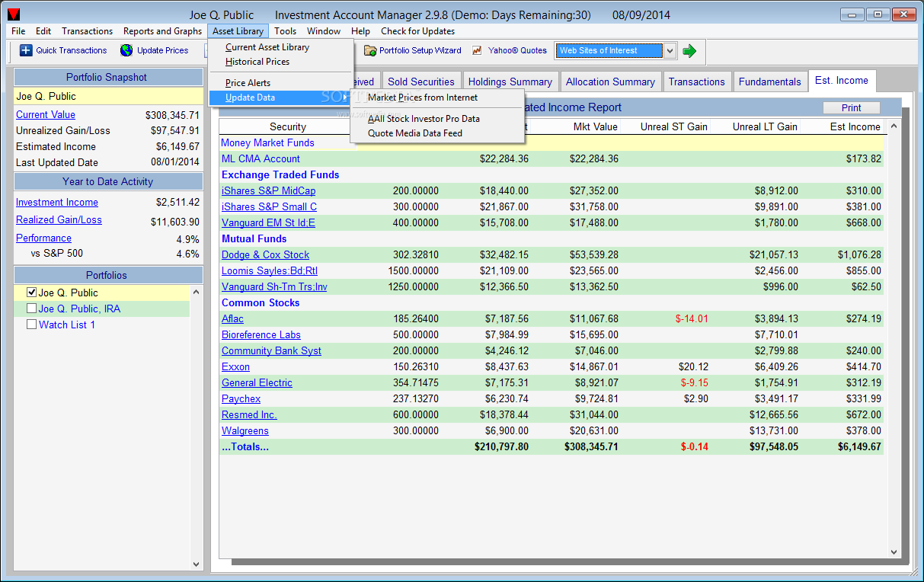Image resolution: width=924 pixels, height=582 pixels.
Task: Switch to the Allocation Summary tab
Action: click(610, 82)
